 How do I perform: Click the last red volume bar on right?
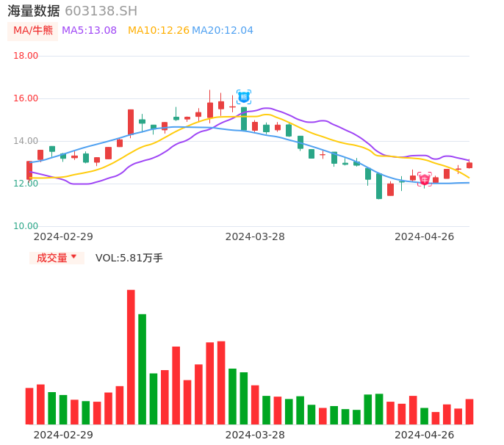tap(469, 411)
